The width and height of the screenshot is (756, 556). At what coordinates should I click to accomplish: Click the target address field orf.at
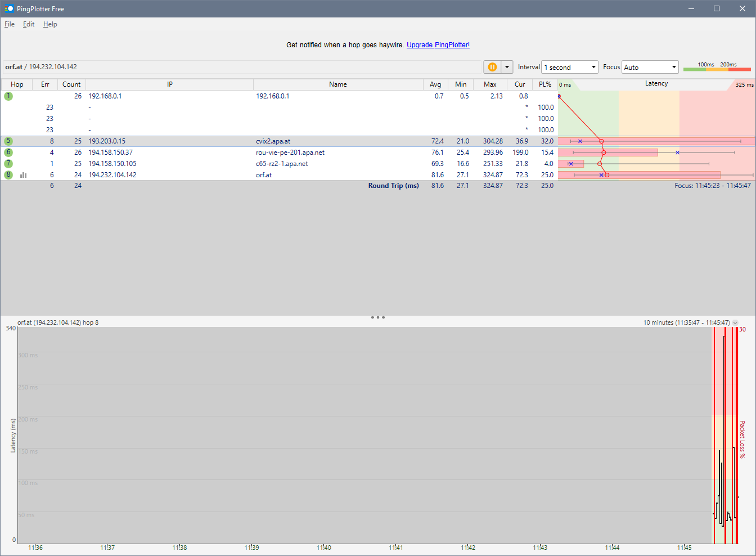[242, 67]
